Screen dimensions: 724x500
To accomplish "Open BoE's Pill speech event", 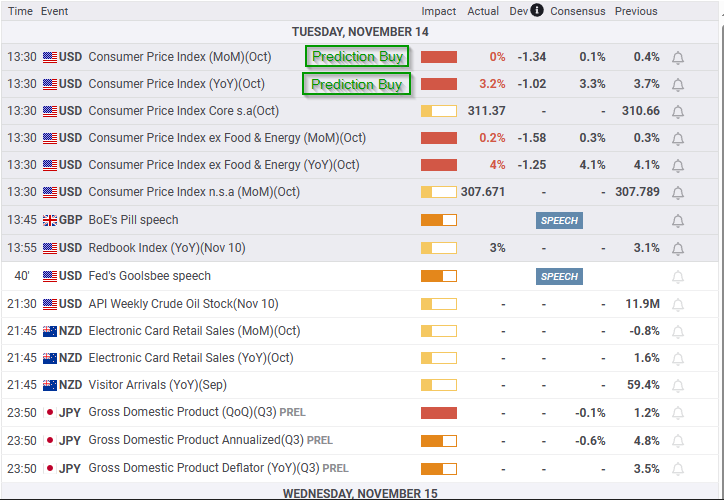I will (133, 220).
